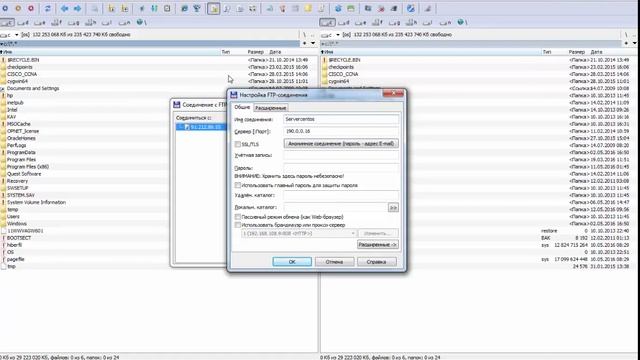Viewport: 640px width, 360px height.
Task: Go back with the blue left-arrow icon
Action: point(64,9)
